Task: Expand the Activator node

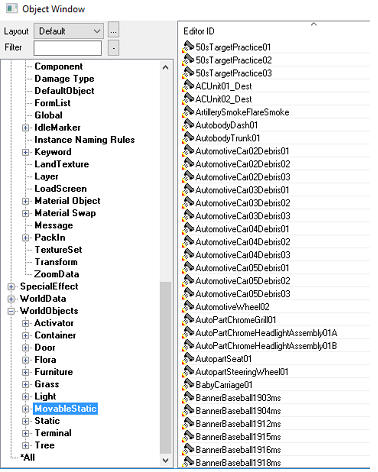Action: [25, 323]
